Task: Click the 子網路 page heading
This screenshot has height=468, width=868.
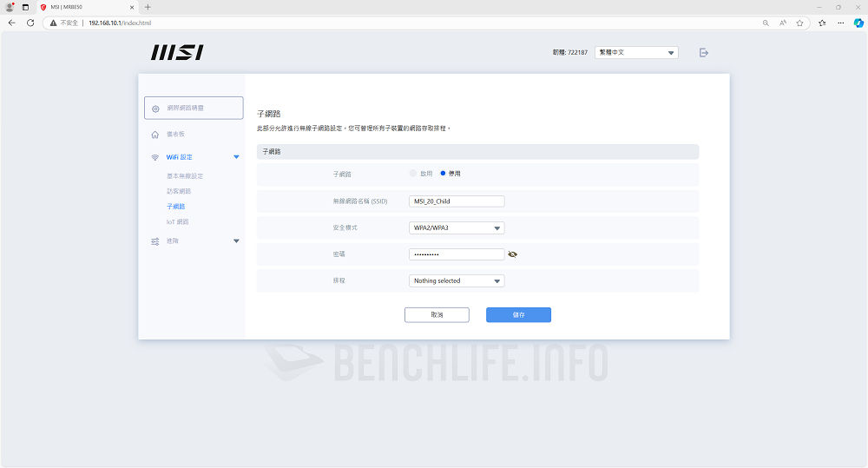Action: click(268, 114)
